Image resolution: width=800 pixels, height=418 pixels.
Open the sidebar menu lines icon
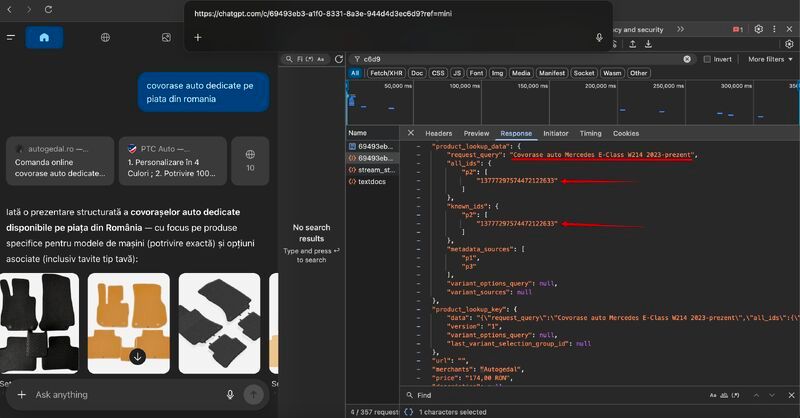11,37
